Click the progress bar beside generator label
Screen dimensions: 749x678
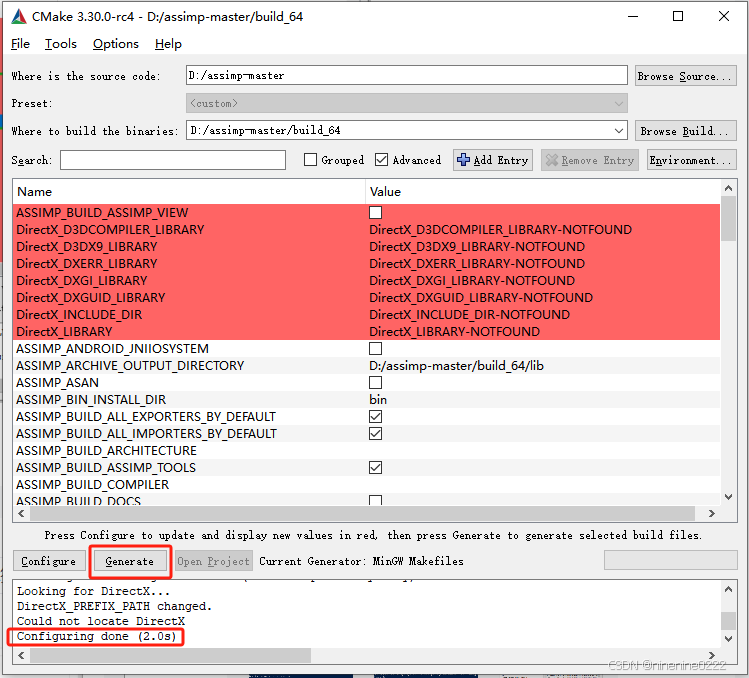670,560
